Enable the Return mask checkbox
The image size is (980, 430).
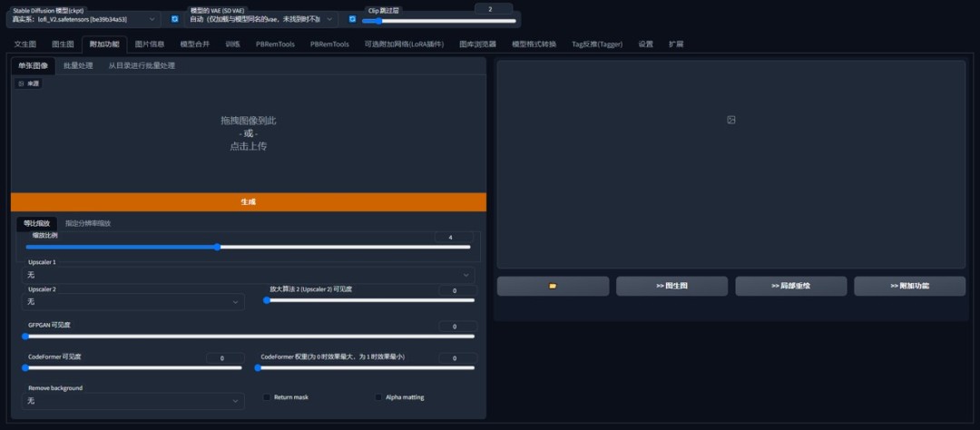coord(267,396)
